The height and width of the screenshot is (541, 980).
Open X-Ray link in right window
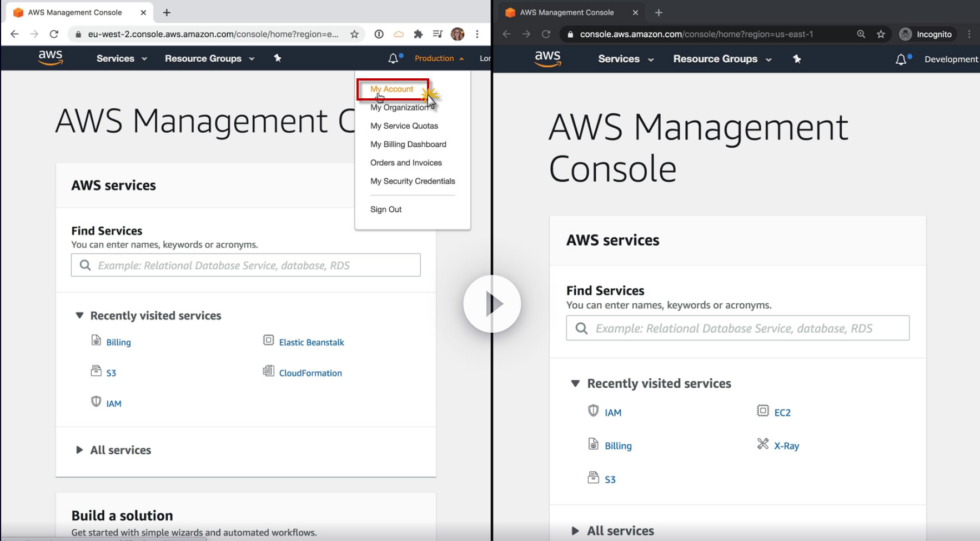pos(786,445)
